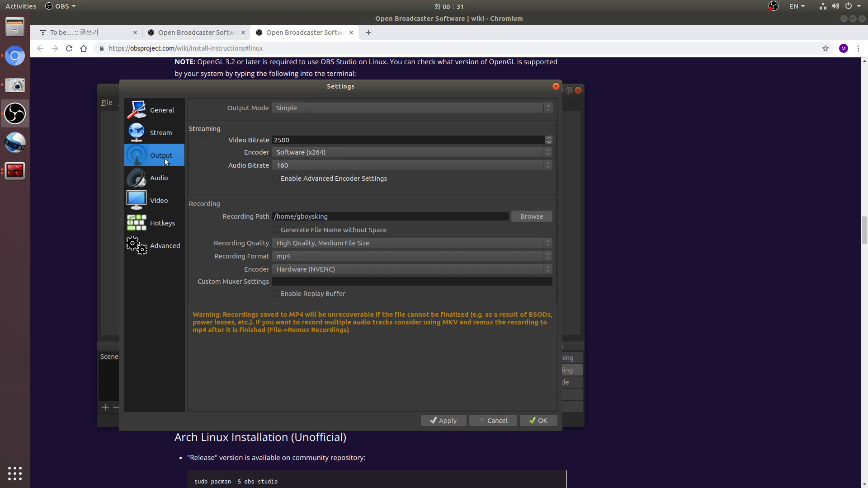Click the Cancel button

tap(493, 421)
